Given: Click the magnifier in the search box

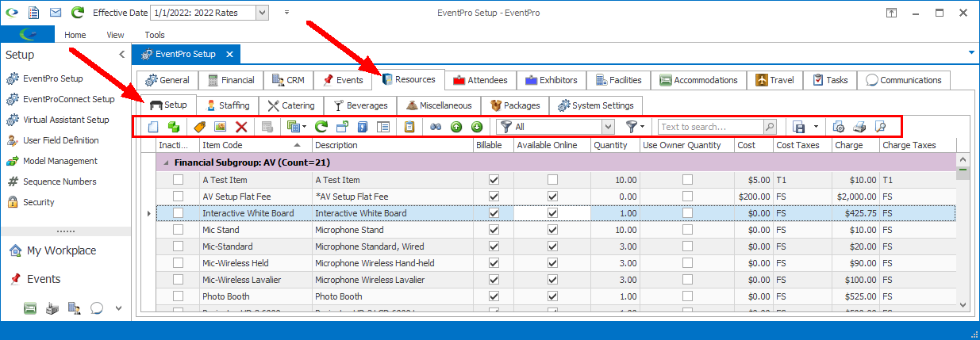Looking at the screenshot, I should [x=769, y=127].
